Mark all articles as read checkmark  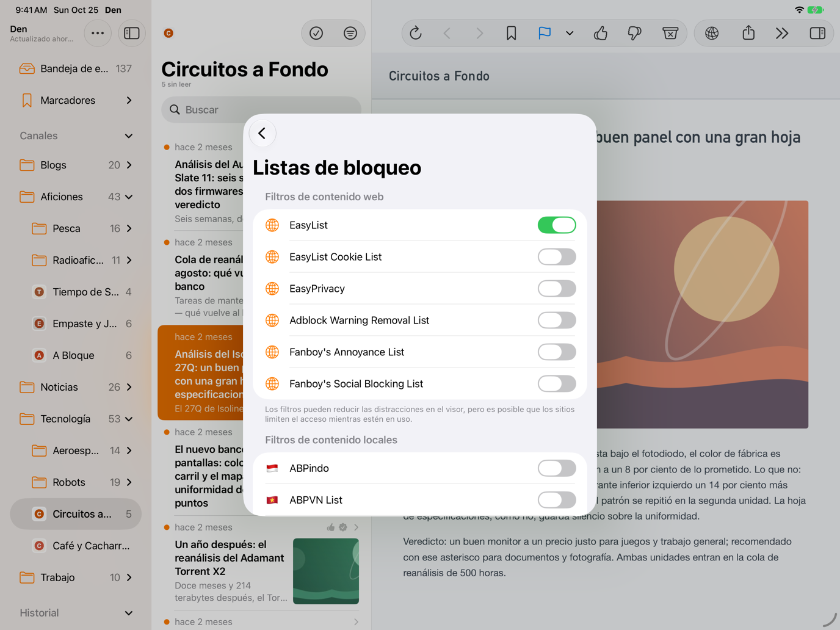pyautogui.click(x=316, y=33)
